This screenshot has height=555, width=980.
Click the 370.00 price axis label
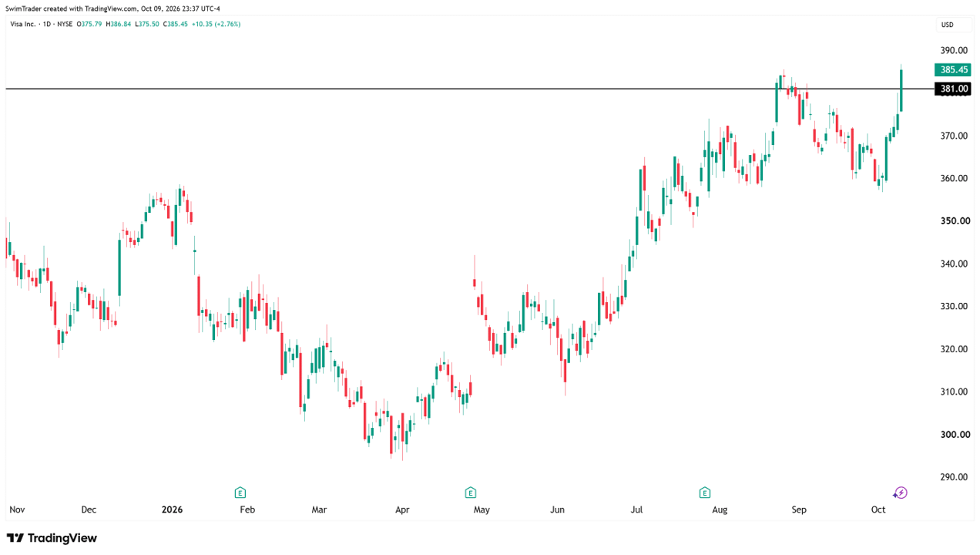(x=953, y=136)
